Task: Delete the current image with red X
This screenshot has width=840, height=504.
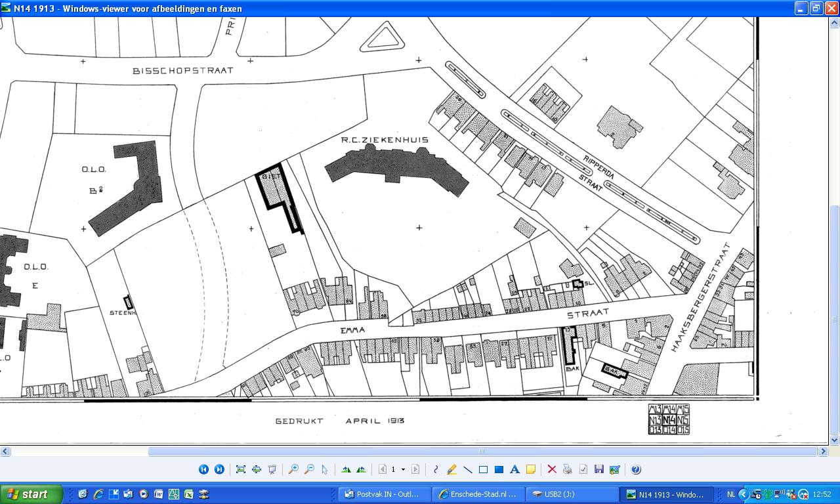Action: pyautogui.click(x=551, y=469)
